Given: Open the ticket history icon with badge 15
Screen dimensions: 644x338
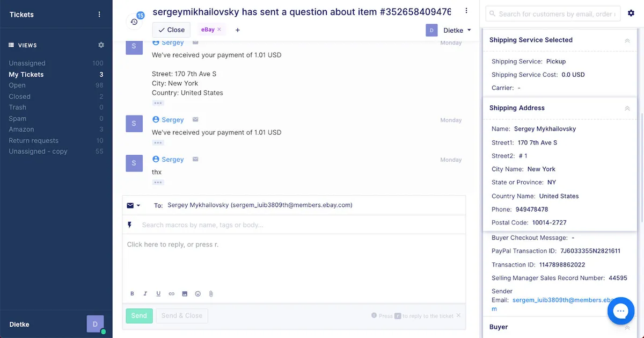Looking at the screenshot, I should pyautogui.click(x=134, y=21).
